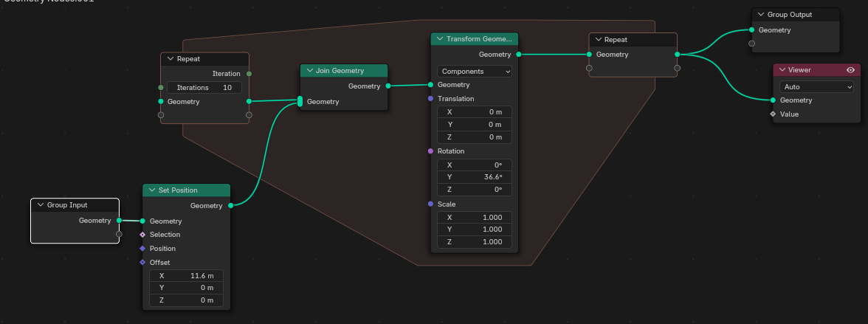Click the Translation X field
Screen dimensions: 868x324
[x=475, y=112]
